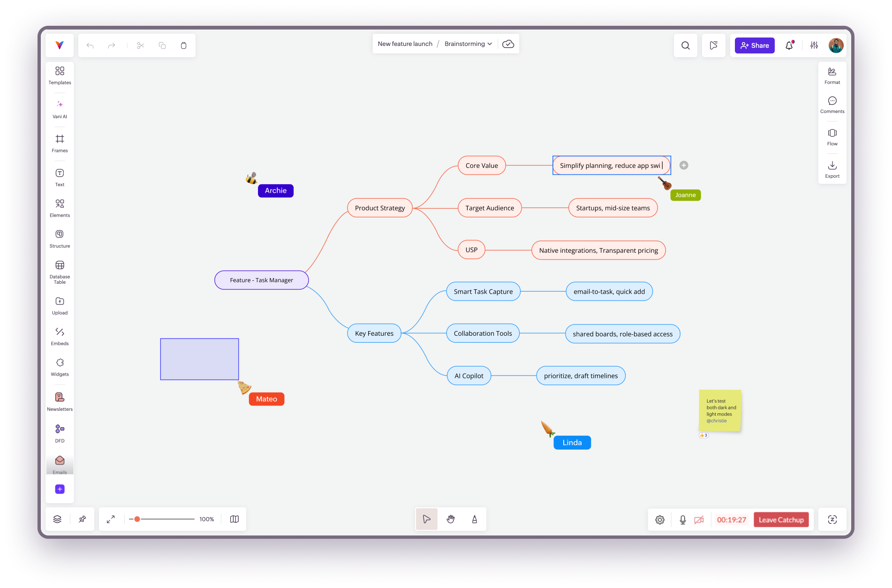
Task: Click the 100% zoom level
Action: tap(206, 519)
